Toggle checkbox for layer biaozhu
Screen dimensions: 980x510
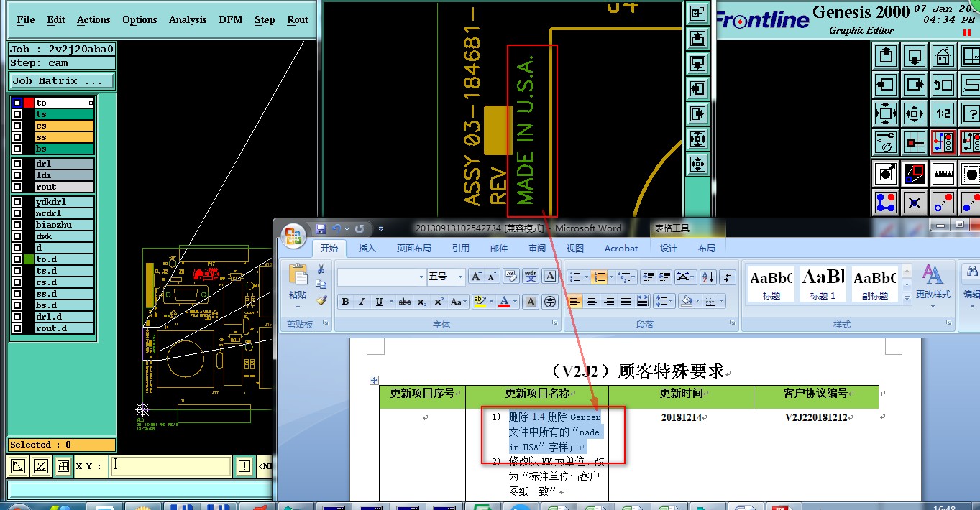[x=17, y=225]
